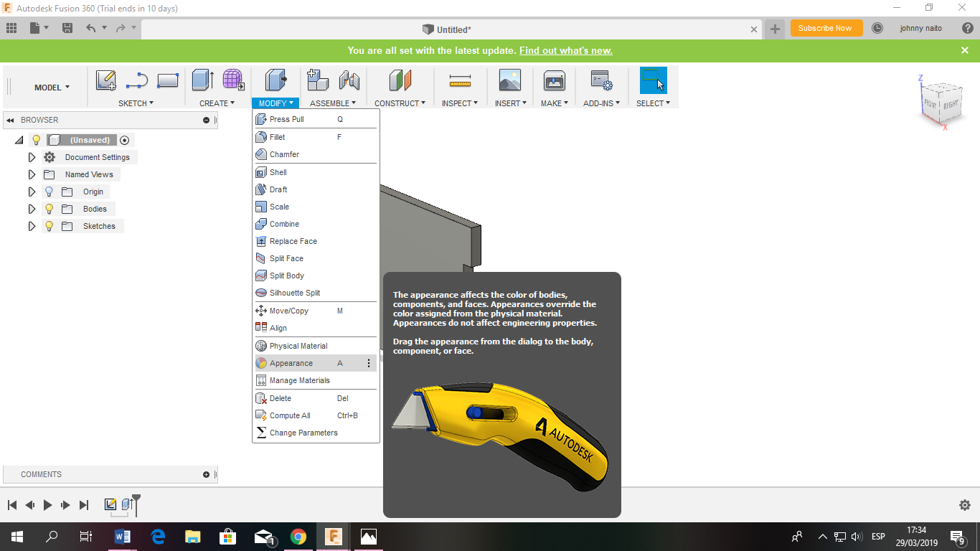Choose Move/Copy from Modify menu
The image size is (980, 551).
(316, 311)
